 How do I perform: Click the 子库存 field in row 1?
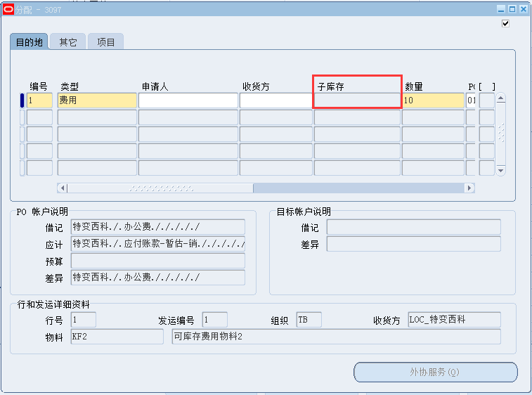[x=357, y=100]
